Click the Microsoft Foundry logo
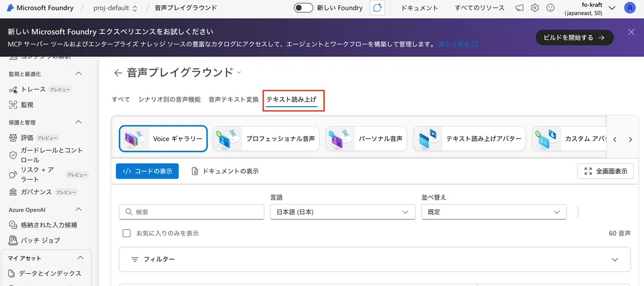This screenshot has height=286, width=644. tap(40, 8)
